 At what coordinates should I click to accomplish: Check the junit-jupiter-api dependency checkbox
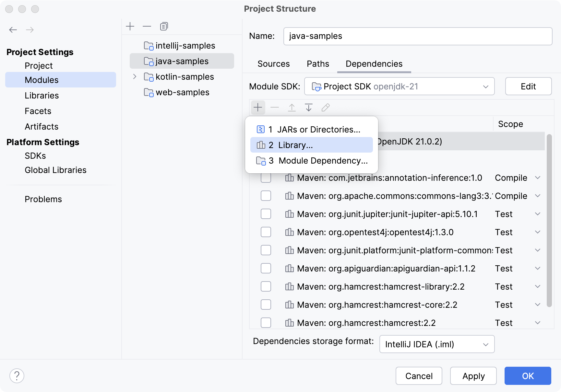(266, 214)
